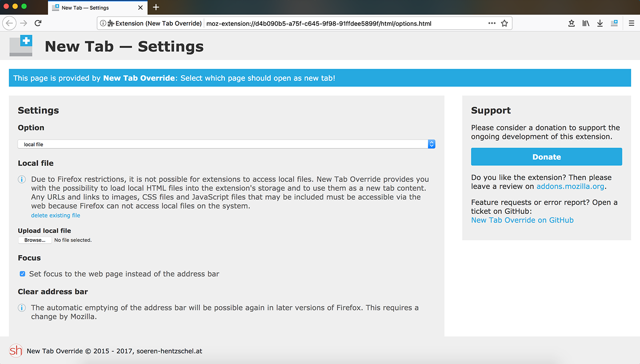The height and width of the screenshot is (364, 640).
Task: Toggle the focus on web page checkbox
Action: [x=22, y=274]
